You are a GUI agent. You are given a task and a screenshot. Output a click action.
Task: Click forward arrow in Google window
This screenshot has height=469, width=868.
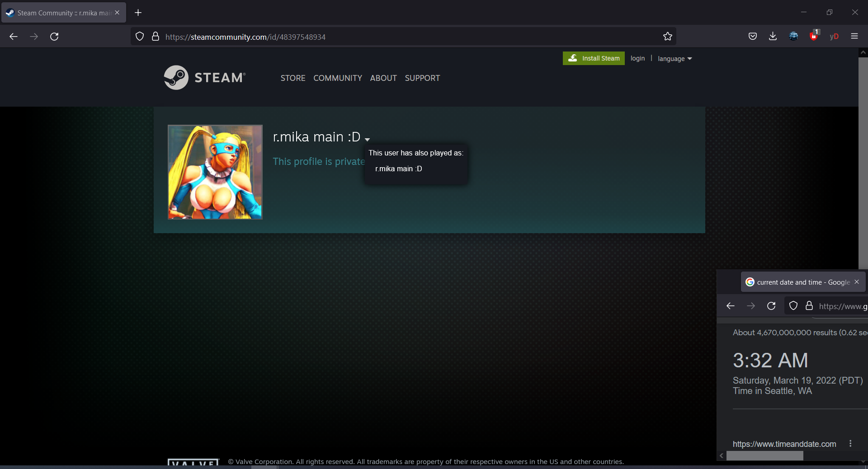point(751,306)
